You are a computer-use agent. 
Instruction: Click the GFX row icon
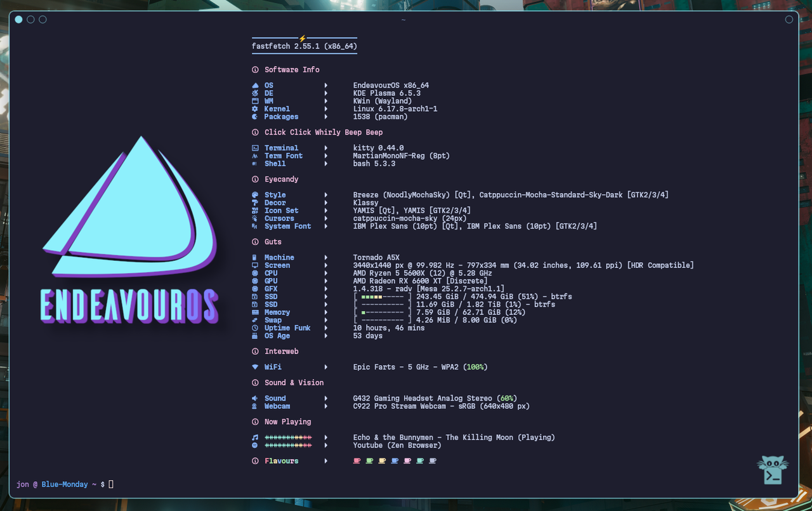[255, 289]
